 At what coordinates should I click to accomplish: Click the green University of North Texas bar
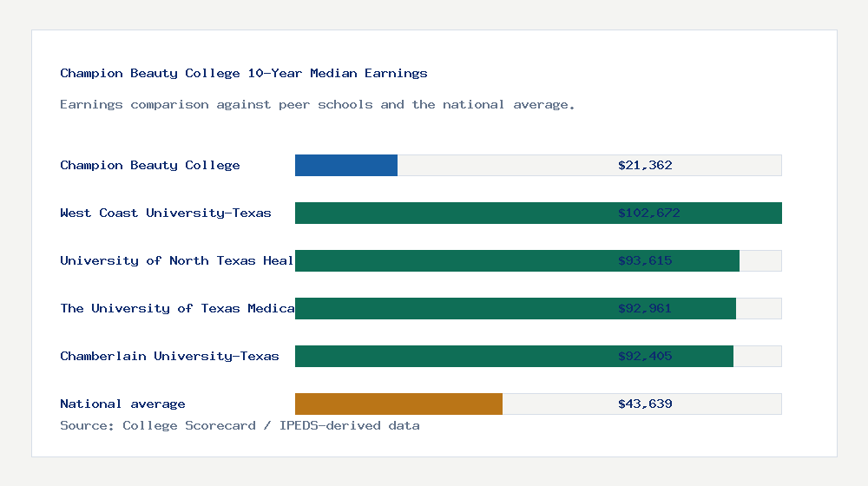pyautogui.click(x=517, y=260)
